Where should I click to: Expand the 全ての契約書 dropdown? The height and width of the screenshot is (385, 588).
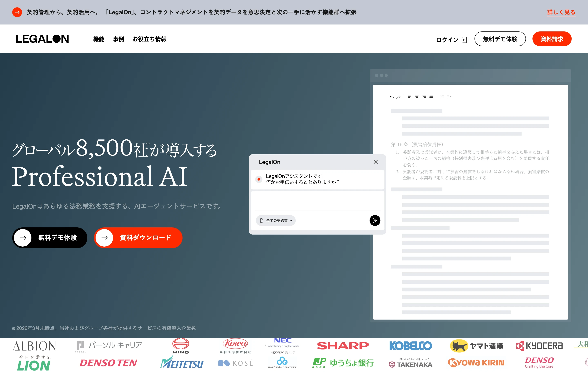pyautogui.click(x=276, y=220)
